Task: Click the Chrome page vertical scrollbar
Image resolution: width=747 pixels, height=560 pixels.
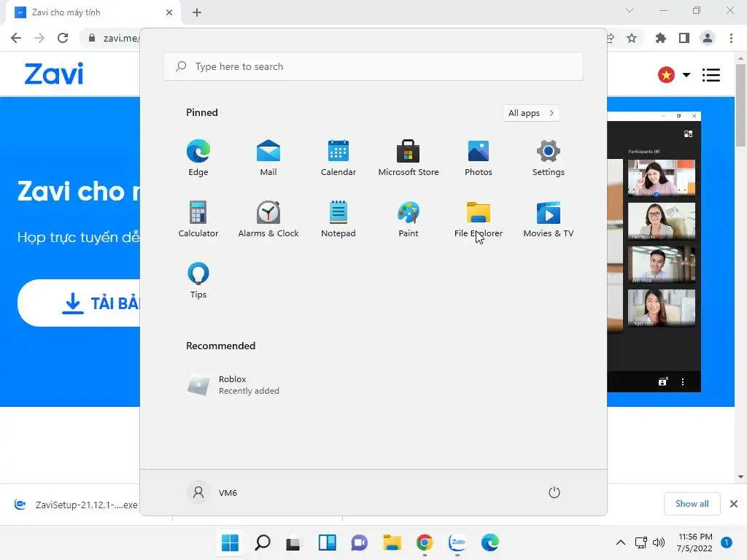Action: point(740,105)
